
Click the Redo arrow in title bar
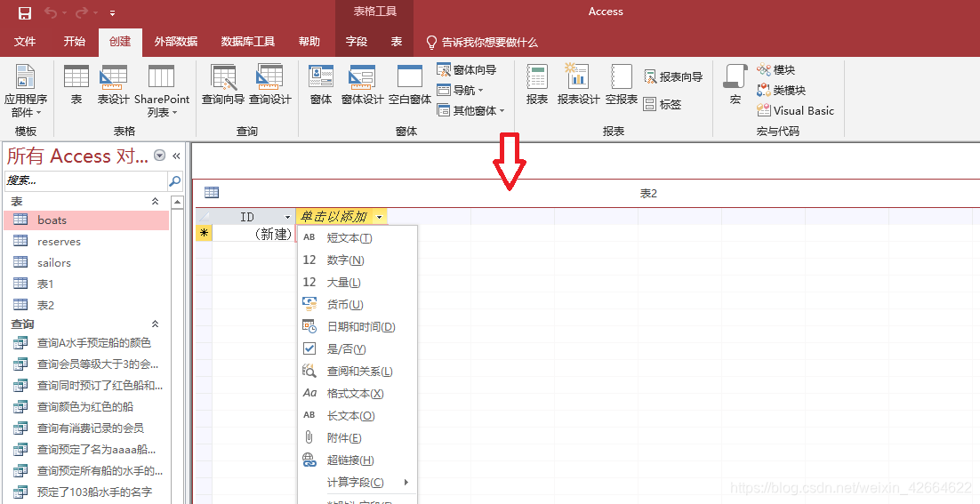click(81, 12)
